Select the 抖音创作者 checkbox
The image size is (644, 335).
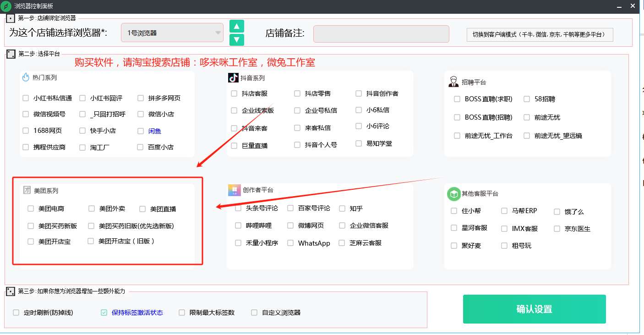[x=359, y=93]
